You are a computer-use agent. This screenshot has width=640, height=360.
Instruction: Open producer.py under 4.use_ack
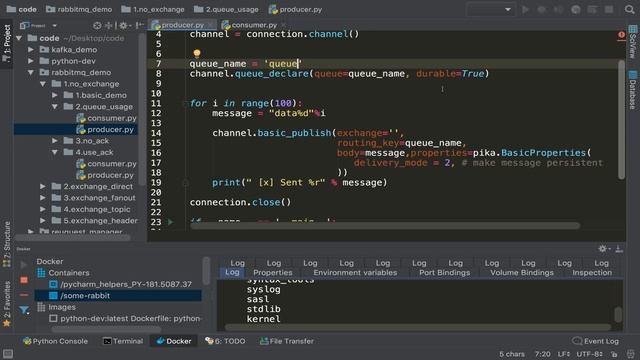click(105, 175)
